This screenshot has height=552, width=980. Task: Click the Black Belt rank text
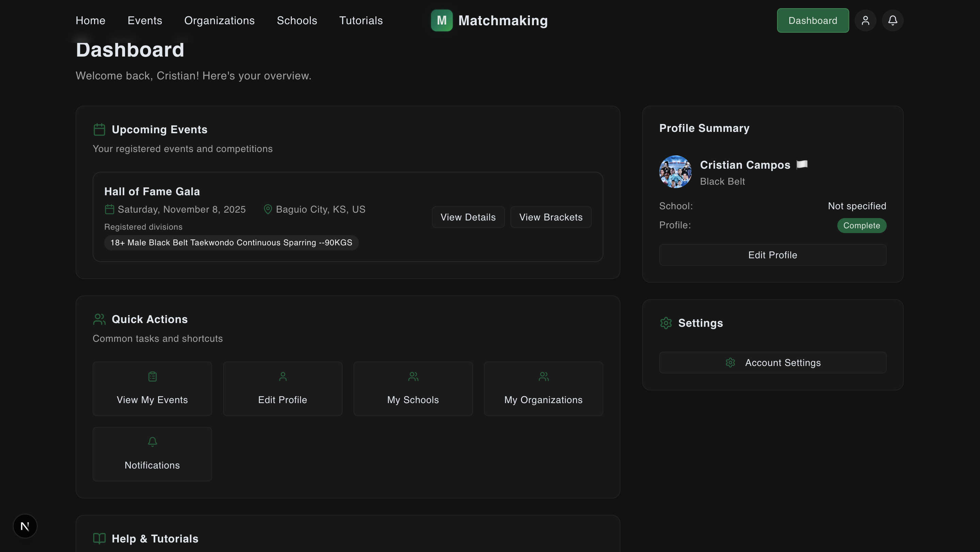tap(723, 181)
